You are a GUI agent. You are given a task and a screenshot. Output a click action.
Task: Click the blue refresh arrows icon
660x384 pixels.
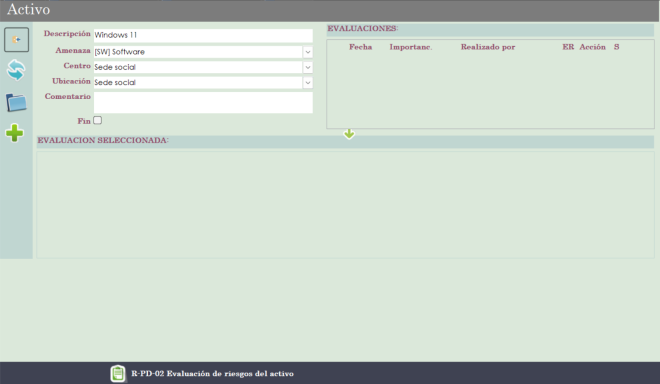coord(16,70)
